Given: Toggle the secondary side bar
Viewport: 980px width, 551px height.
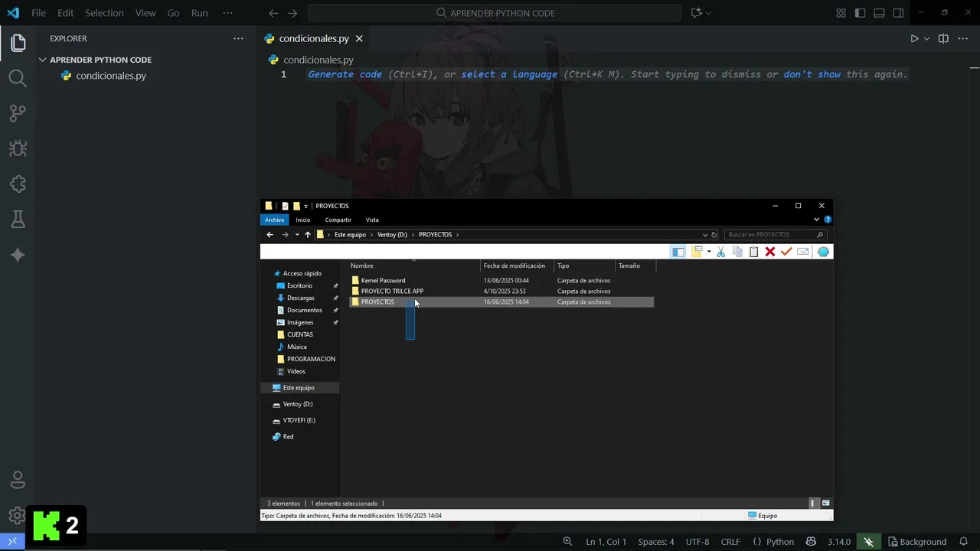Looking at the screenshot, I should coord(898,13).
